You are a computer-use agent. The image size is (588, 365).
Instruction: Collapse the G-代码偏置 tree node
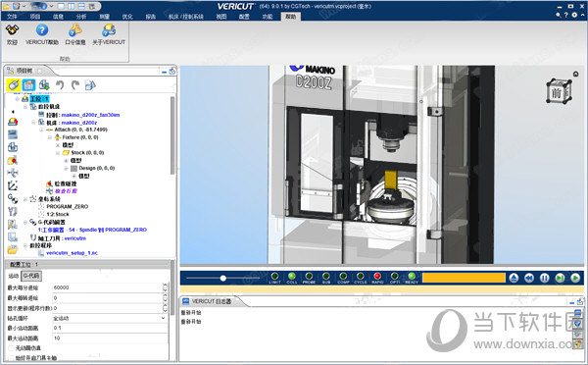pyautogui.click(x=25, y=223)
